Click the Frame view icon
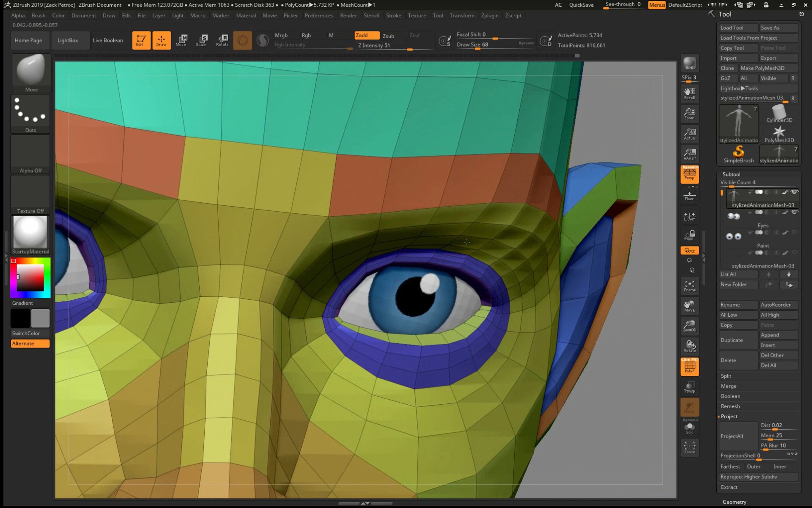 [689, 285]
